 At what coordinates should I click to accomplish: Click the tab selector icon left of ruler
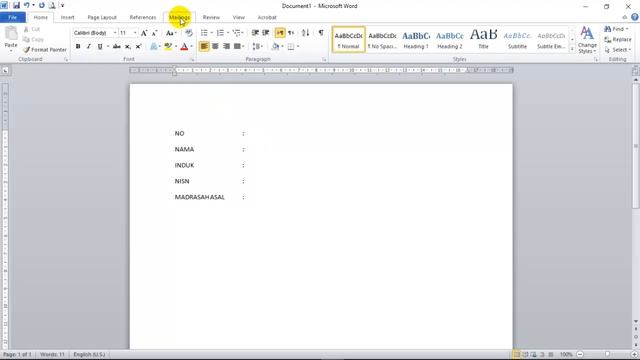point(5,71)
